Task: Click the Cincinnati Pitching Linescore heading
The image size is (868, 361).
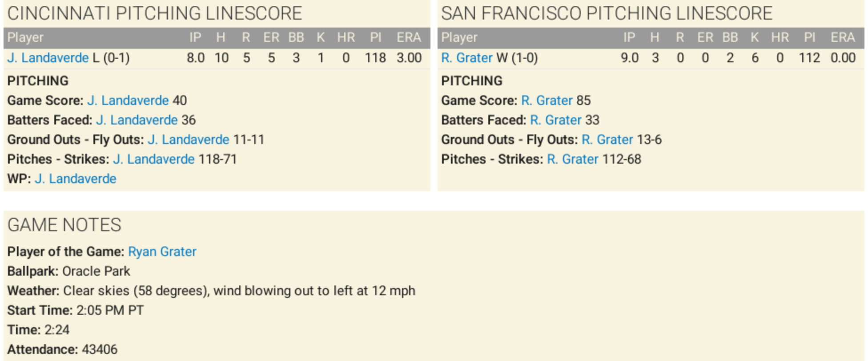Action: pos(155,13)
